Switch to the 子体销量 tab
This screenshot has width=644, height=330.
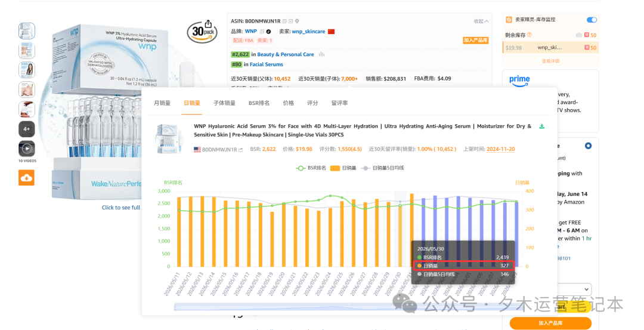[224, 103]
